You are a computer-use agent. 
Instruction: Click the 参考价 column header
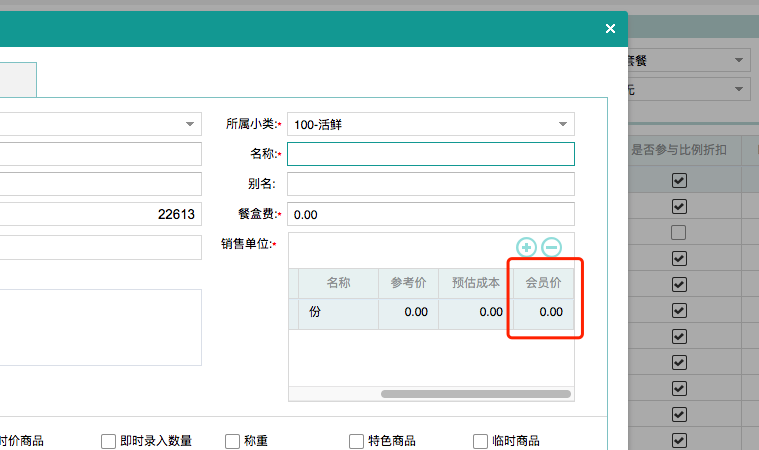(x=408, y=283)
